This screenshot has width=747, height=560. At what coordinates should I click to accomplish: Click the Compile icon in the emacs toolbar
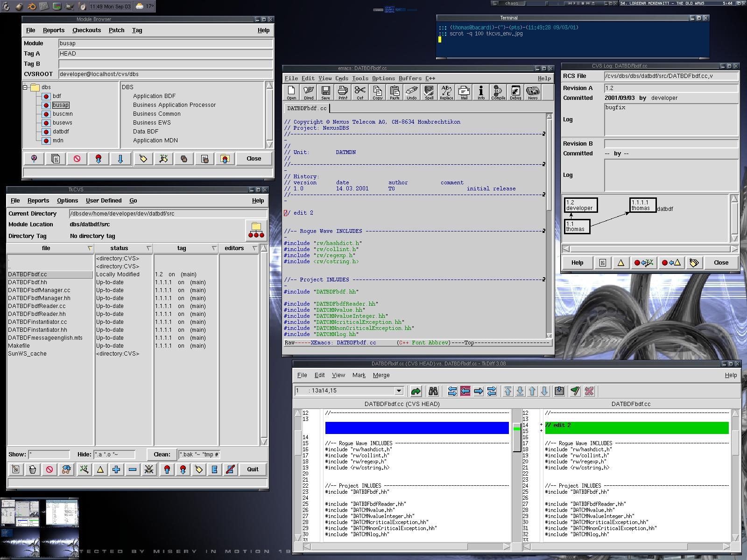tap(498, 92)
